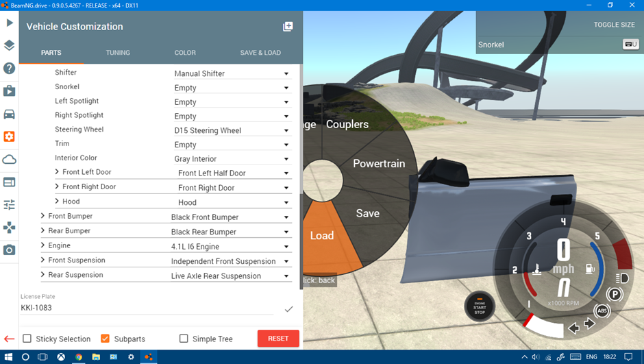Switch to the Color tab
The width and height of the screenshot is (644, 364).
[185, 53]
